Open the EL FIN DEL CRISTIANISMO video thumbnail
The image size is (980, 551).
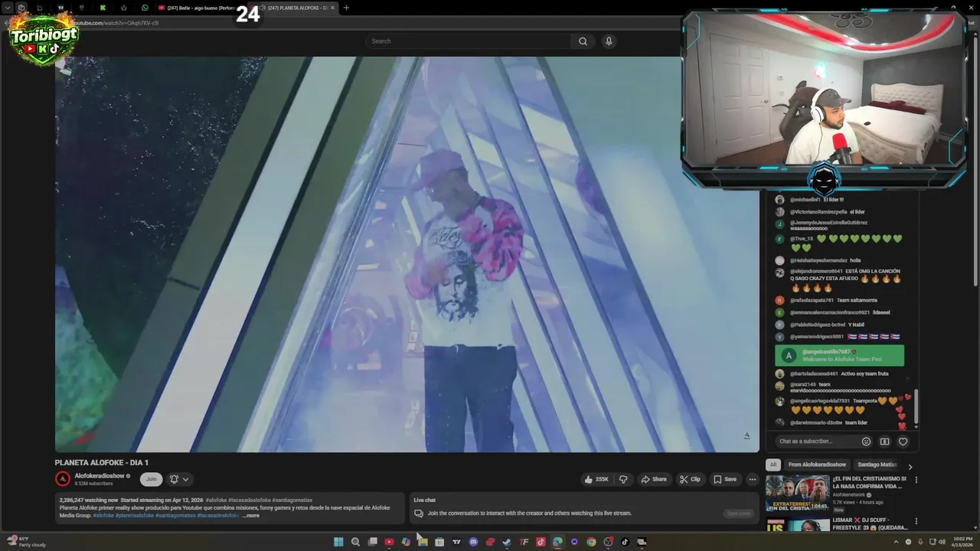click(x=797, y=494)
